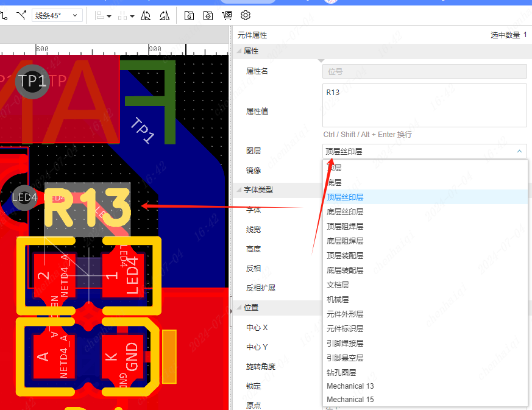Open the align objects toolbar dropdown
The width and height of the screenshot is (532, 410).
point(103,15)
